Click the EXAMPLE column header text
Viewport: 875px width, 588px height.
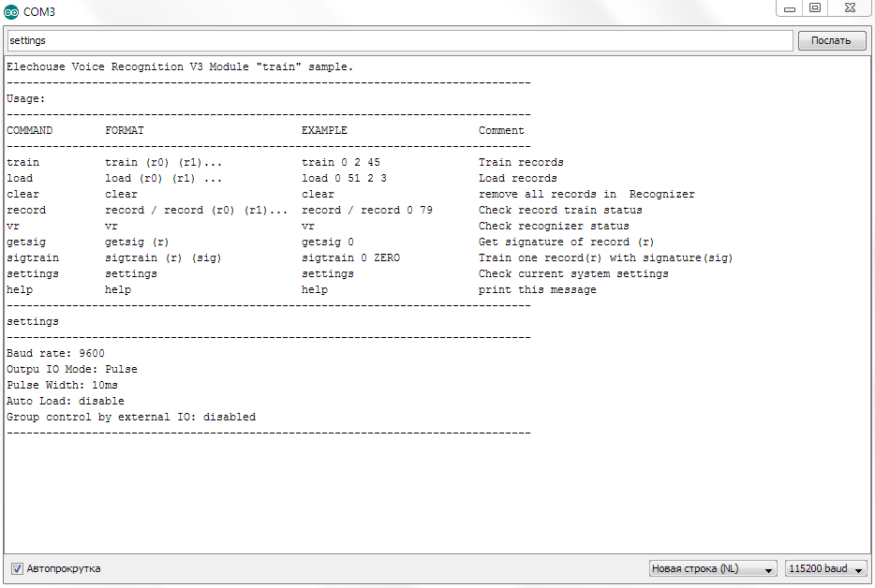[324, 130]
